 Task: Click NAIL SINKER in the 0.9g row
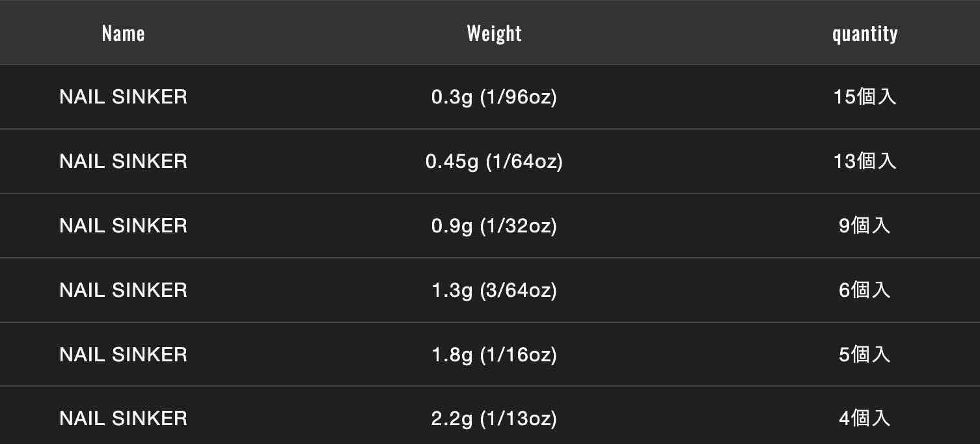pos(123,226)
